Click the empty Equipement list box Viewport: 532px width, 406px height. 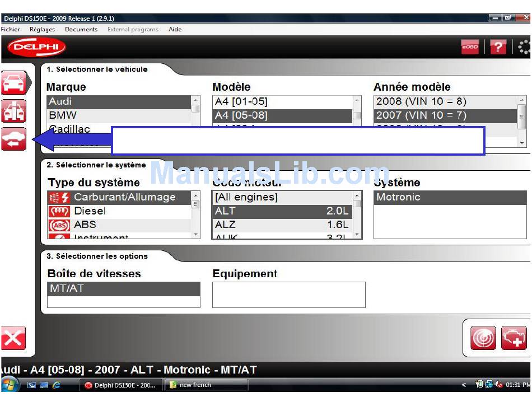(x=289, y=295)
